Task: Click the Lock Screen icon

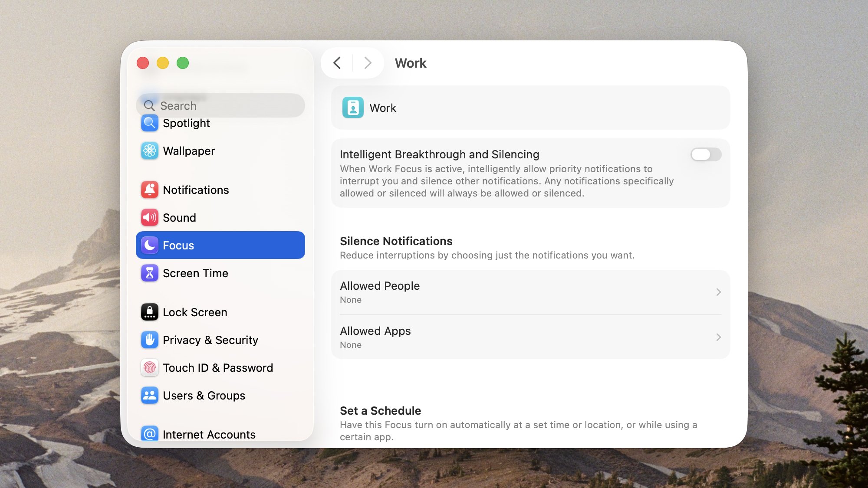Action: click(x=150, y=312)
